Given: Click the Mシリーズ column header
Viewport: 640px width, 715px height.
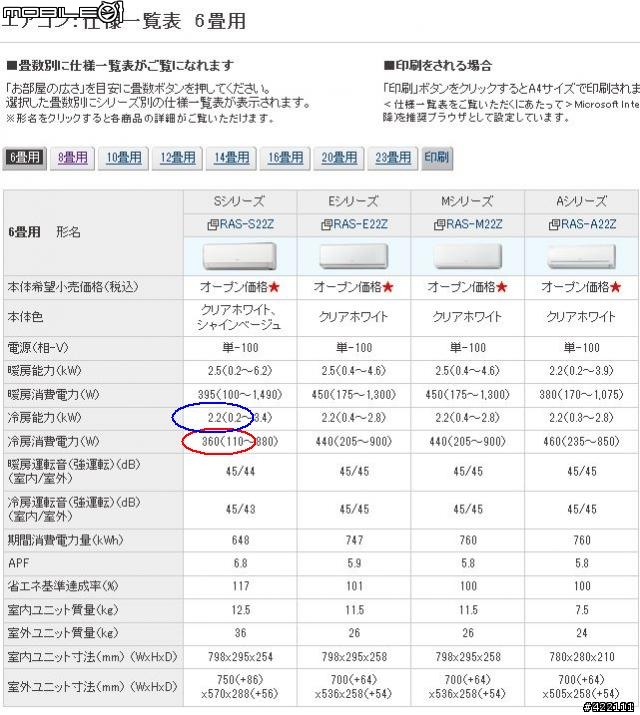Looking at the screenshot, I should 467,202.
